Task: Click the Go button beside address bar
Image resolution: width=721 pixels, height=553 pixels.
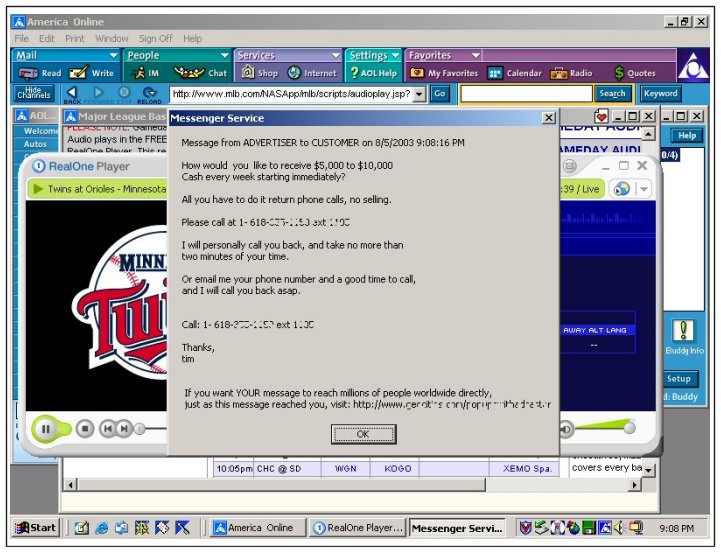Action: [439, 93]
